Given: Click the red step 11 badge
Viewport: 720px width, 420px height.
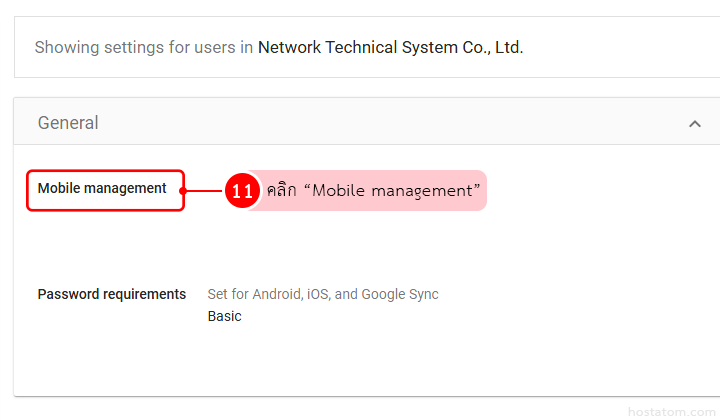Looking at the screenshot, I should pyautogui.click(x=242, y=190).
